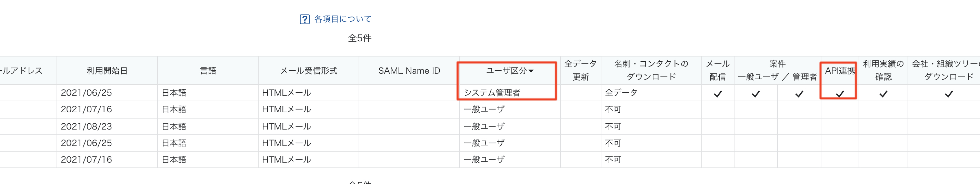Viewport: 980px width, 184px height.
Task: Click the メール配信 column header
Action: tap(718, 71)
